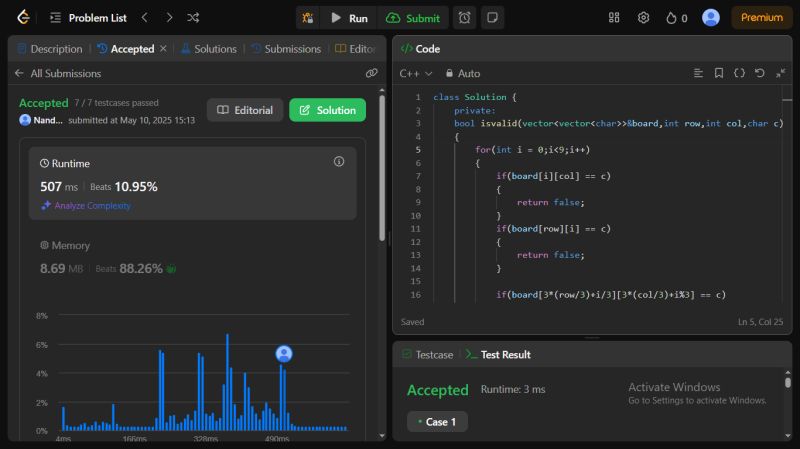Go to previous problem arrow
This screenshot has height=449, width=800.
145,18
